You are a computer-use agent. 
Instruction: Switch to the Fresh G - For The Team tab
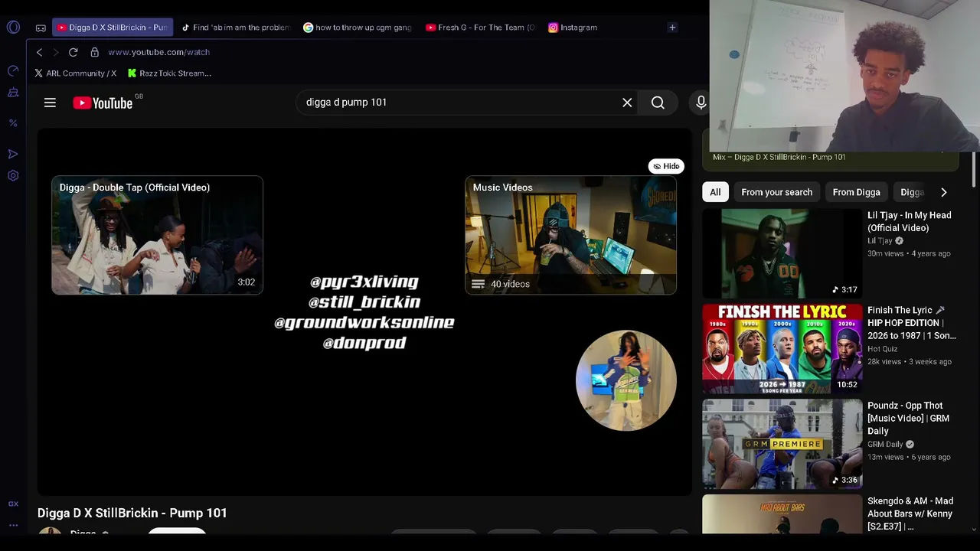(x=481, y=28)
